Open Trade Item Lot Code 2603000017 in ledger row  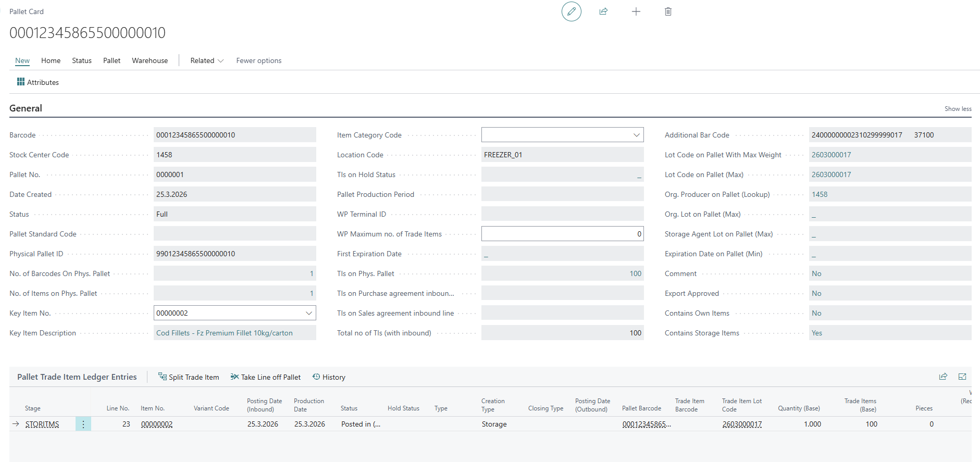coord(742,424)
